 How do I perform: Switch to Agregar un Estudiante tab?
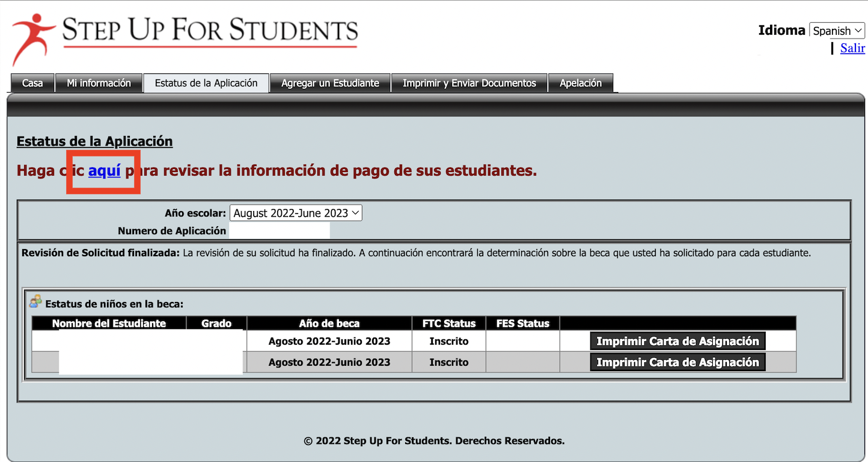(330, 83)
